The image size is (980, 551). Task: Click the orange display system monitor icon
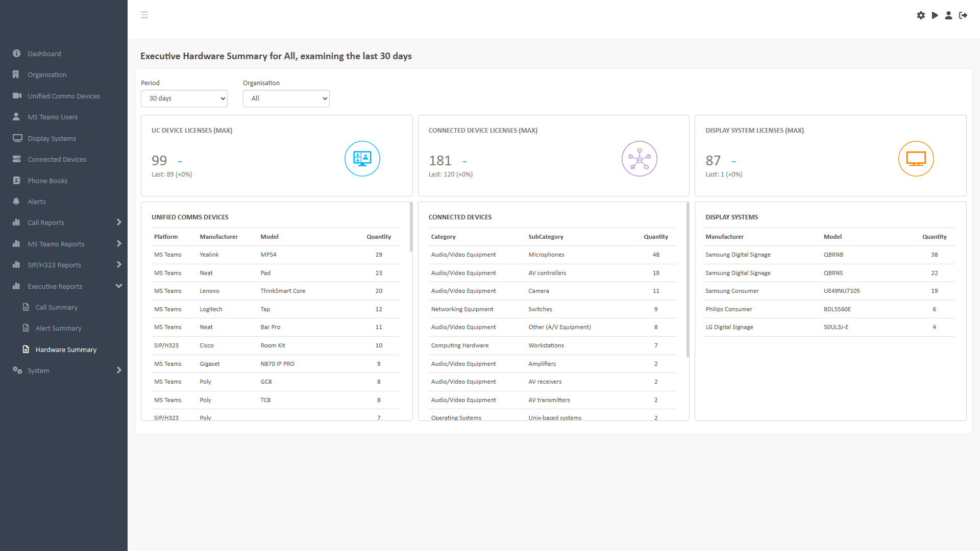[916, 159]
